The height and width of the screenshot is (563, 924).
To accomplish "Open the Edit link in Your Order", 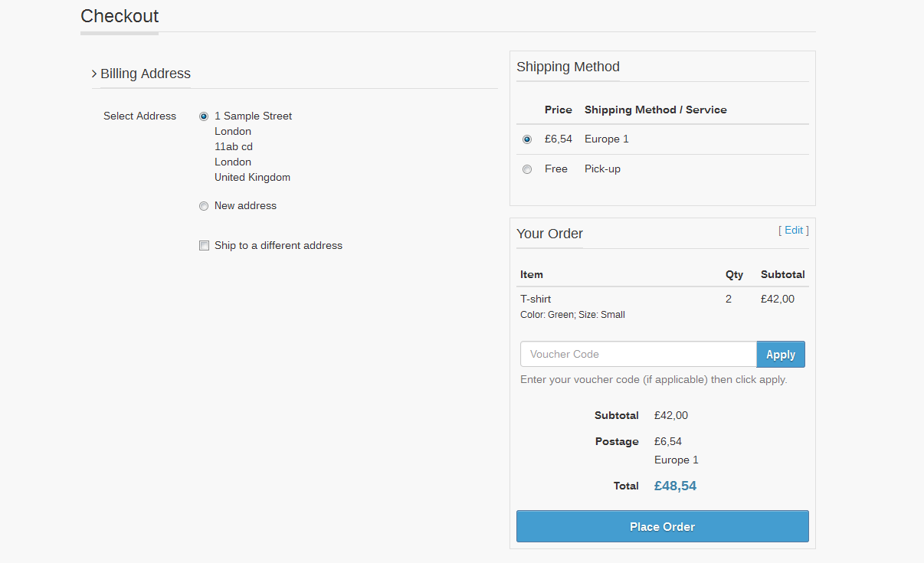I will coord(794,230).
